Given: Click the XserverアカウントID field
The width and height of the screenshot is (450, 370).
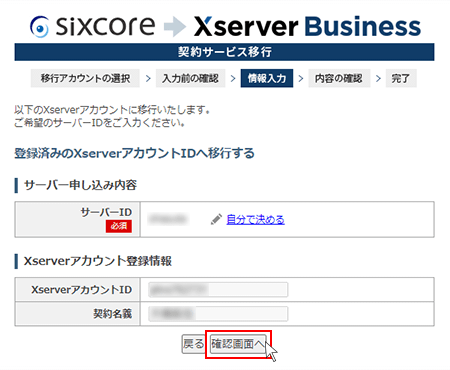Looking at the screenshot, I should click(x=218, y=290).
